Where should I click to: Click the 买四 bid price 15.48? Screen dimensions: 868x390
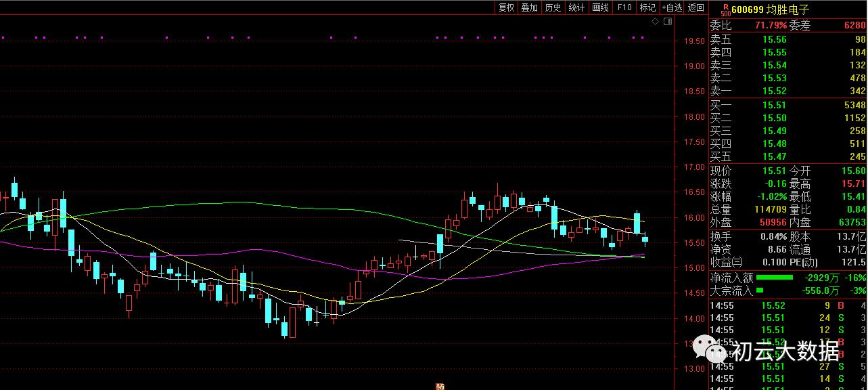[x=775, y=144]
